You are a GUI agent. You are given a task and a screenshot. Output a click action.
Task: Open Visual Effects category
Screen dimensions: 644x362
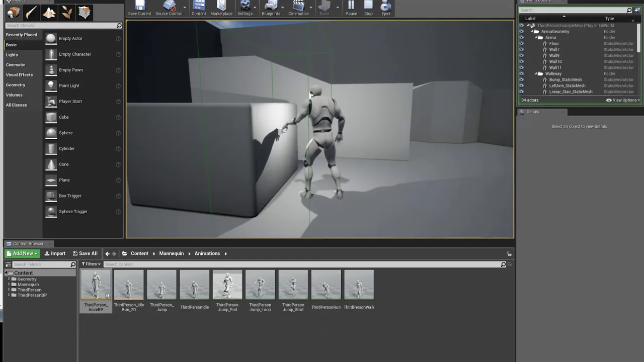click(x=19, y=75)
